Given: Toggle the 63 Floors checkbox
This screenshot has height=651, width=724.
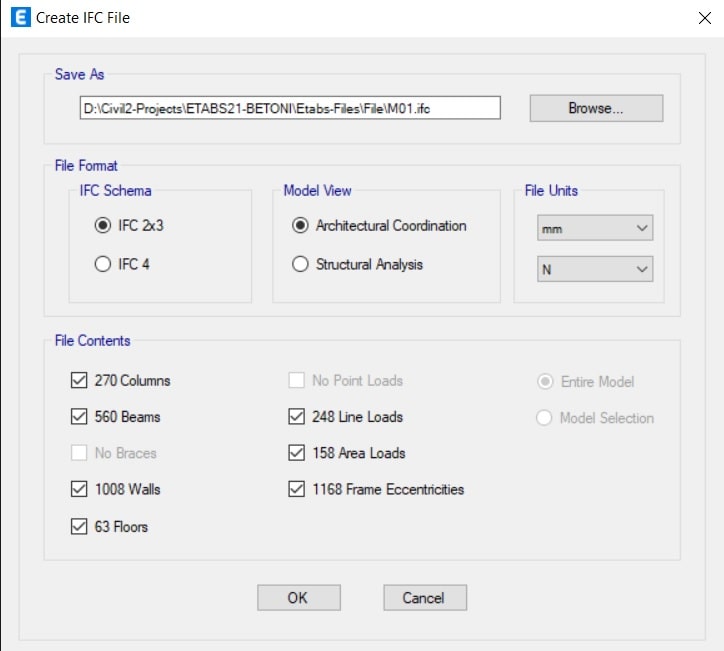Looking at the screenshot, I should pyautogui.click(x=80, y=526).
